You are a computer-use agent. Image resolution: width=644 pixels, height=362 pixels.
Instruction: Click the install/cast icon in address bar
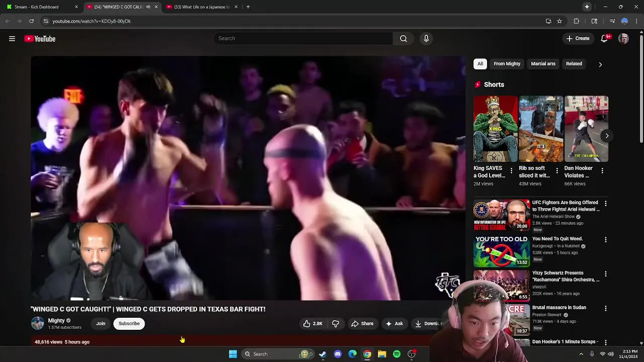(548, 21)
